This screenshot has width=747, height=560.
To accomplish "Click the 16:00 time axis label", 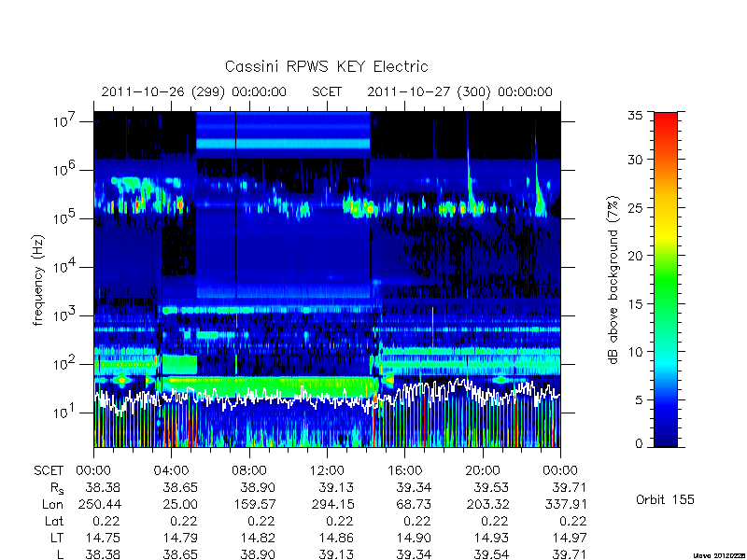I will (x=404, y=470).
